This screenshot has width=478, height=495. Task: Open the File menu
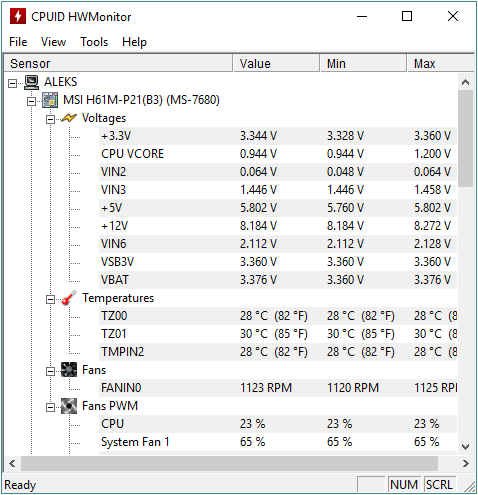(x=18, y=42)
